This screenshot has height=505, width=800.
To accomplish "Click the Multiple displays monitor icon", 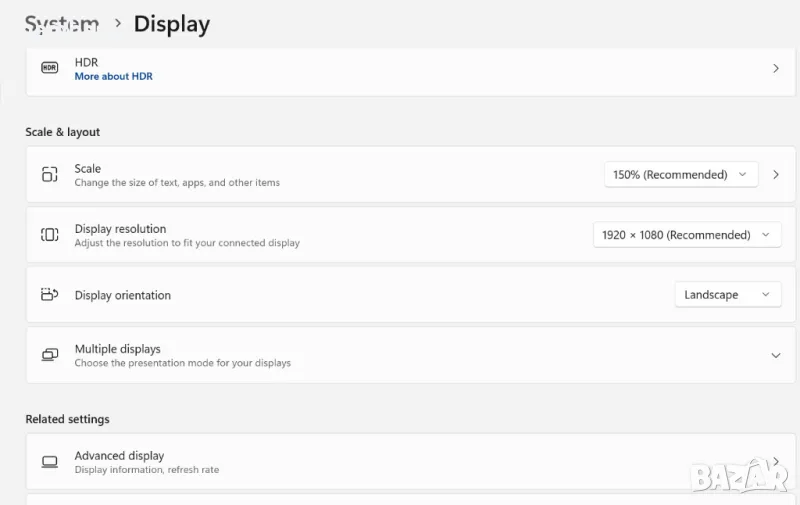I will pyautogui.click(x=49, y=355).
